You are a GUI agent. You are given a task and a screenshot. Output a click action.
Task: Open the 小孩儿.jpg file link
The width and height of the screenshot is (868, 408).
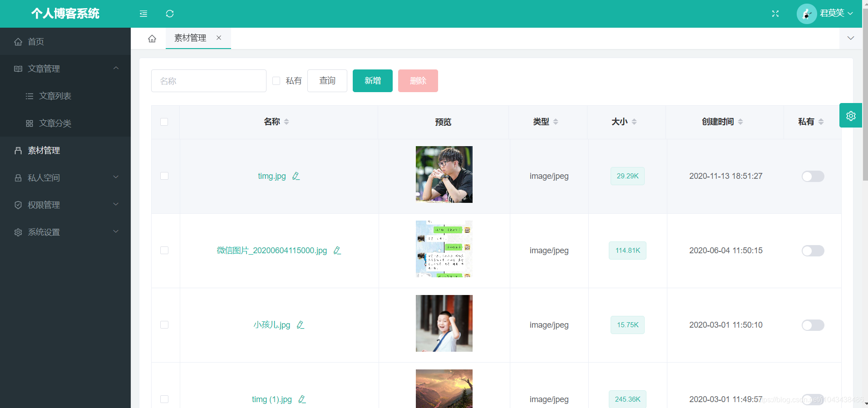[x=272, y=325]
